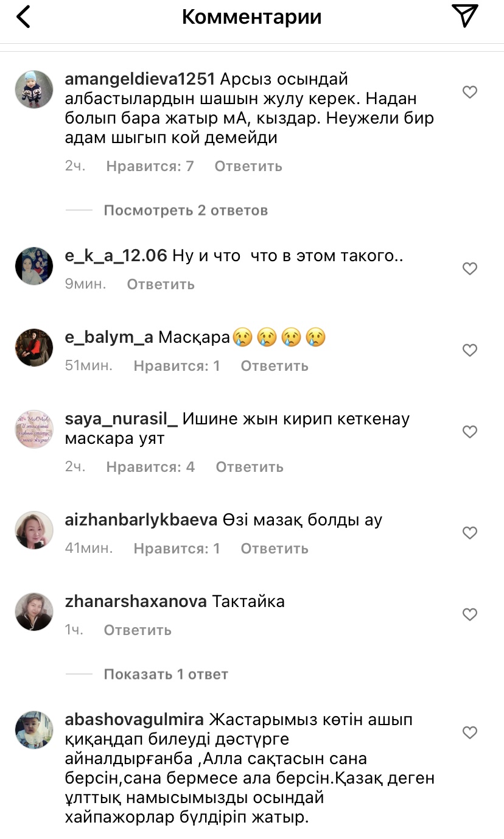Screen dimensions: 504x839
Task: Like aizhanbarlykbaeva's comment with the heart
Action: [470, 533]
